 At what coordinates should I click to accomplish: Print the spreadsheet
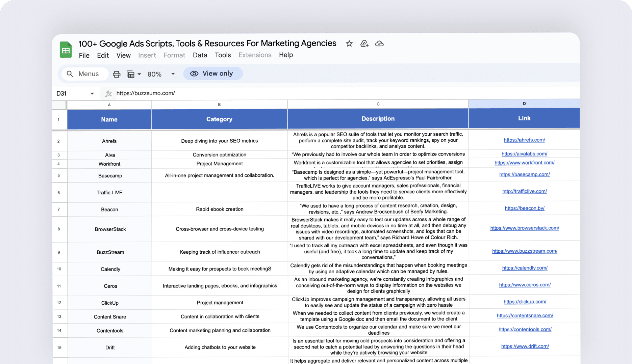click(117, 74)
